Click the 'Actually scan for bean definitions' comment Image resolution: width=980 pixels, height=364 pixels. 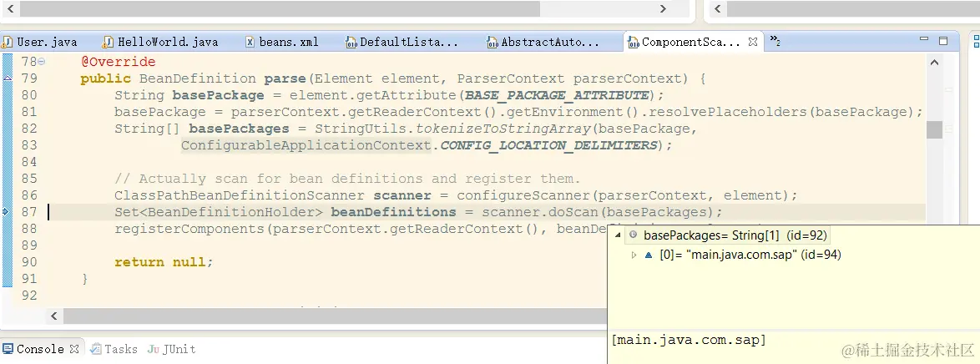347,179
